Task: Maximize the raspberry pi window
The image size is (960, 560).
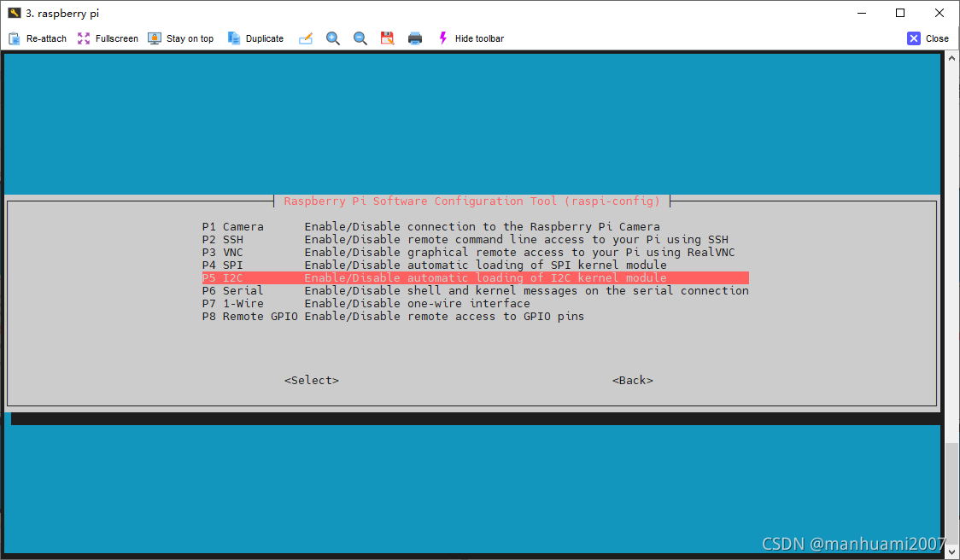Action: click(x=900, y=13)
